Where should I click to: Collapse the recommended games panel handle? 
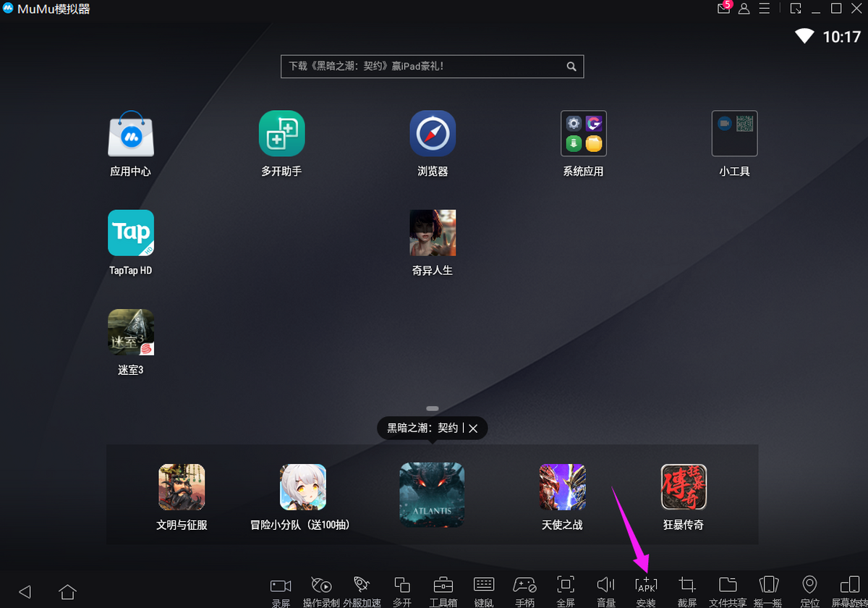point(433,409)
